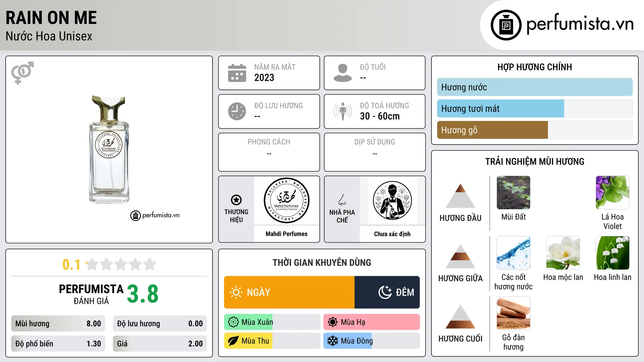Click the moon icon in Đêm bar
This screenshot has width=644, height=362.
(x=385, y=292)
